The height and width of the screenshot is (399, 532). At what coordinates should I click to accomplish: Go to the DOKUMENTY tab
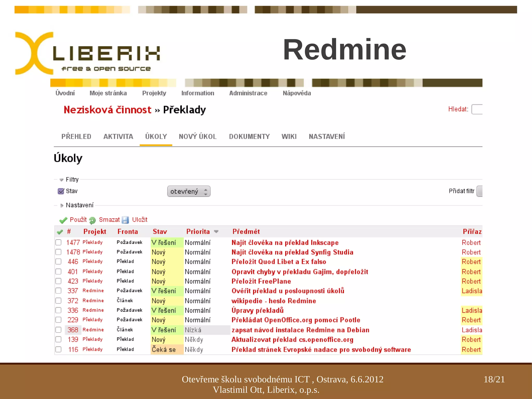point(249,136)
